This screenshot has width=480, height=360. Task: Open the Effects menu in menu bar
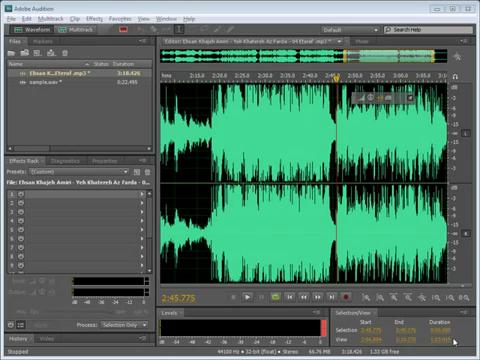(95, 19)
